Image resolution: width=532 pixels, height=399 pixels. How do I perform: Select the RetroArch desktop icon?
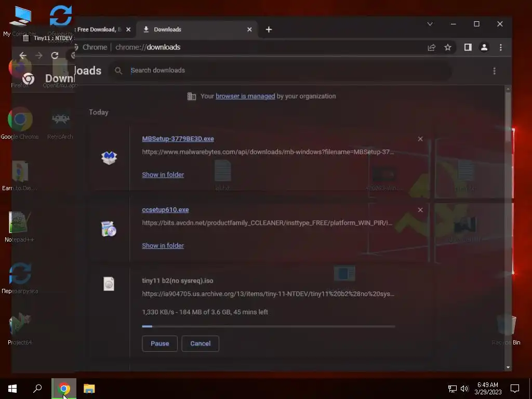coord(60,124)
